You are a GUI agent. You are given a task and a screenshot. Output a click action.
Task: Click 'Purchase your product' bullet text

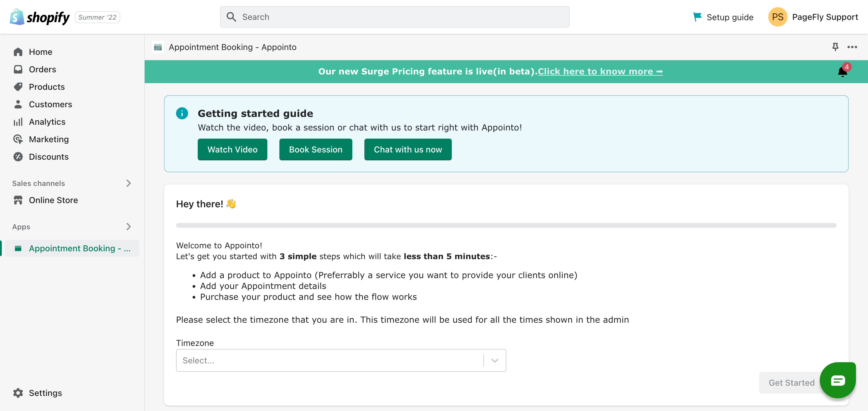point(308,297)
